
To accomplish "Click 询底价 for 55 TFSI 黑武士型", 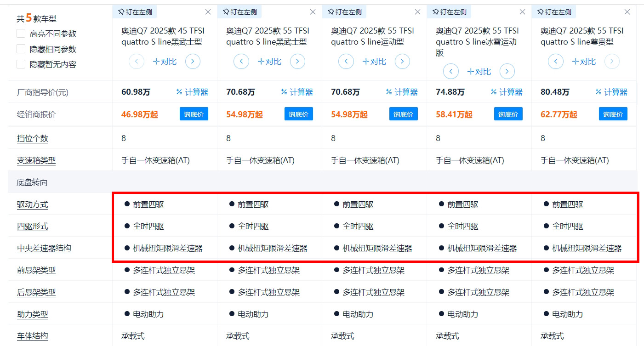I will point(299,114).
